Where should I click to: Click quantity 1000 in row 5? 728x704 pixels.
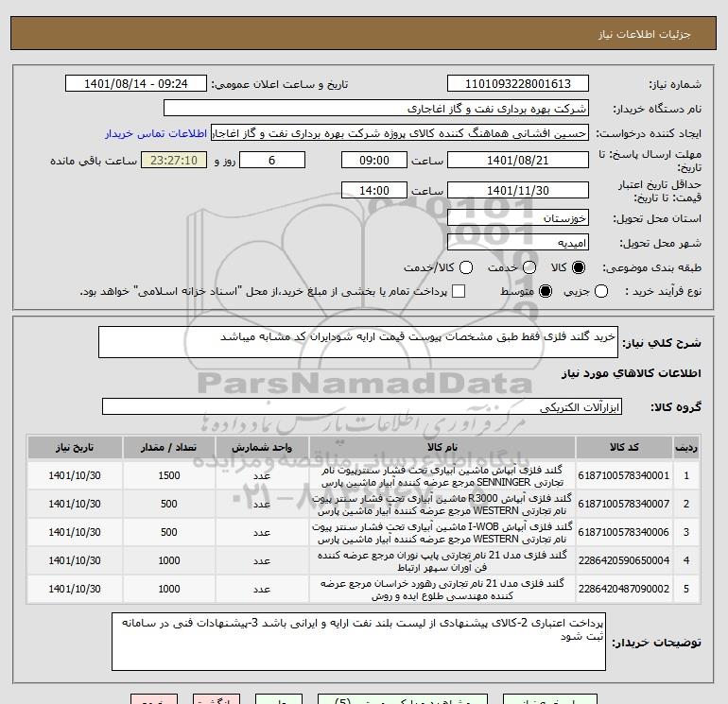click(x=169, y=589)
